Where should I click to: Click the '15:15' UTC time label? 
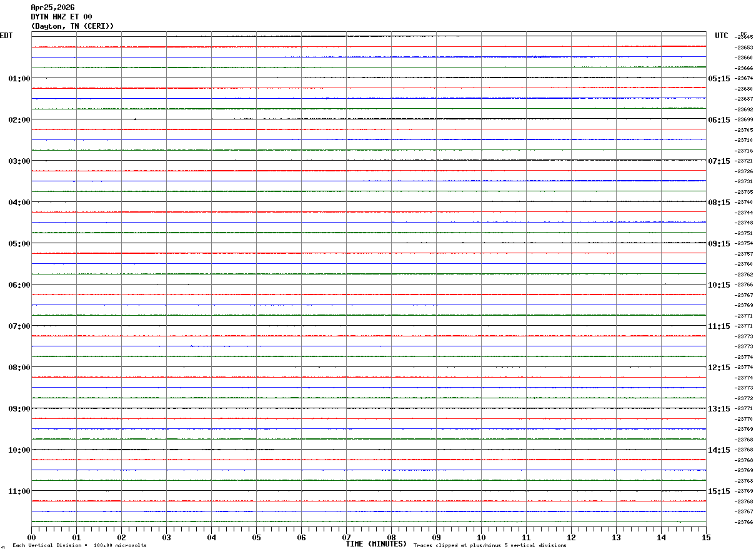pyautogui.click(x=719, y=491)
